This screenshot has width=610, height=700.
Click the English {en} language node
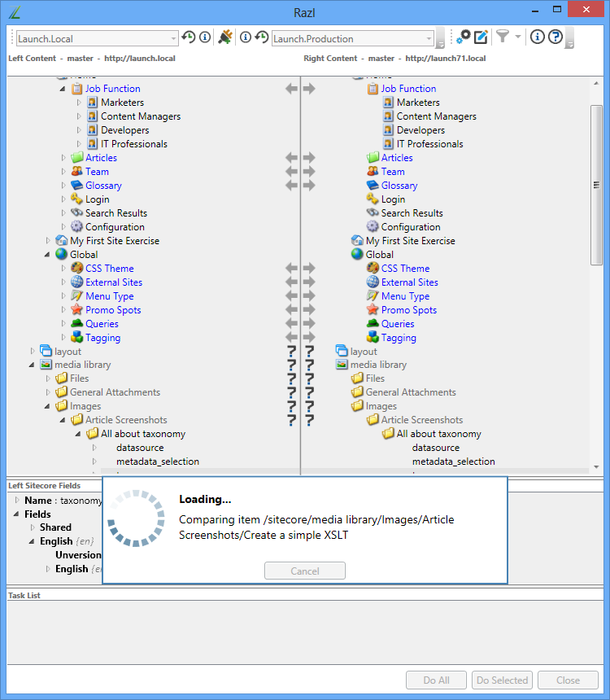coord(67,541)
